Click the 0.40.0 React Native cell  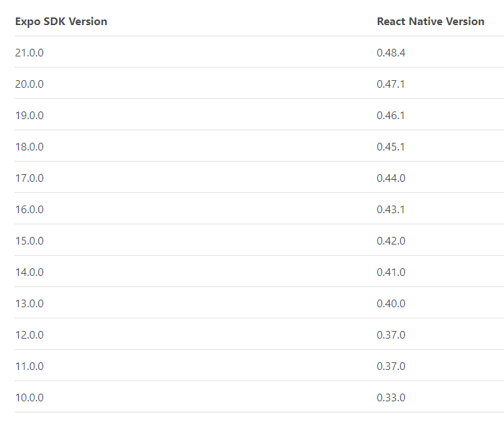tap(391, 304)
